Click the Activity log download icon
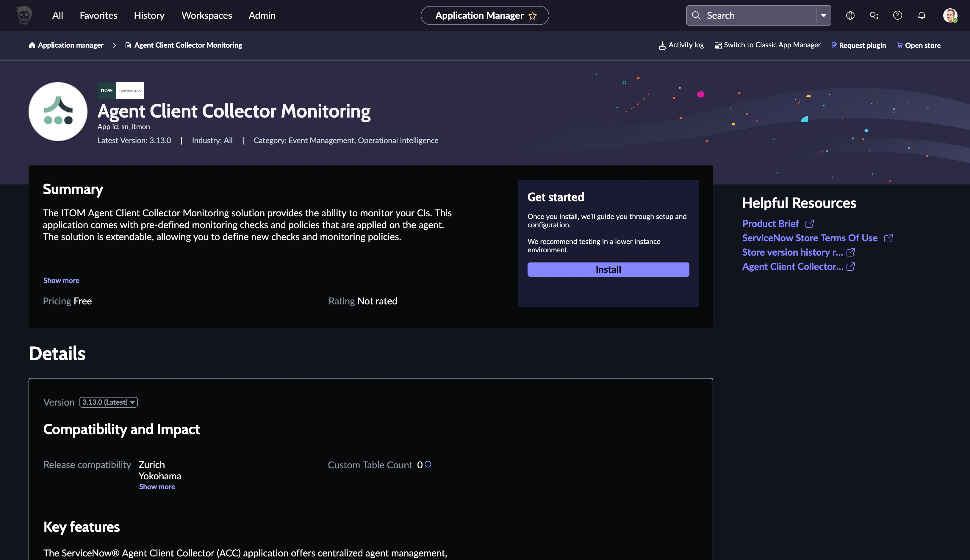 tap(662, 46)
